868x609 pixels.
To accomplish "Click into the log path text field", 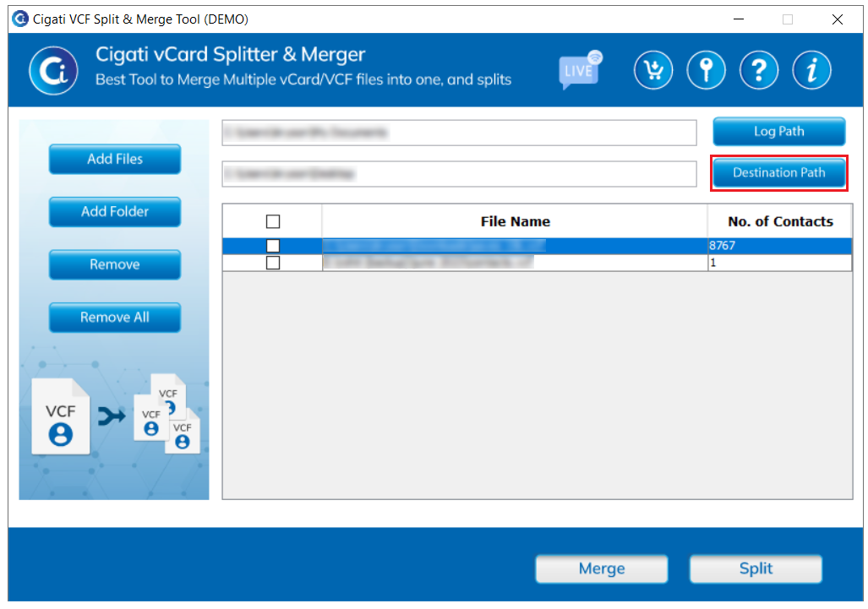I will point(459,133).
